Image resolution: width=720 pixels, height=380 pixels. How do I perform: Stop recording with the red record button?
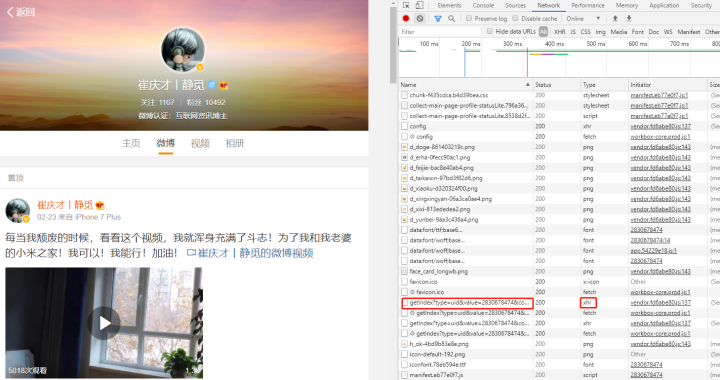406,18
